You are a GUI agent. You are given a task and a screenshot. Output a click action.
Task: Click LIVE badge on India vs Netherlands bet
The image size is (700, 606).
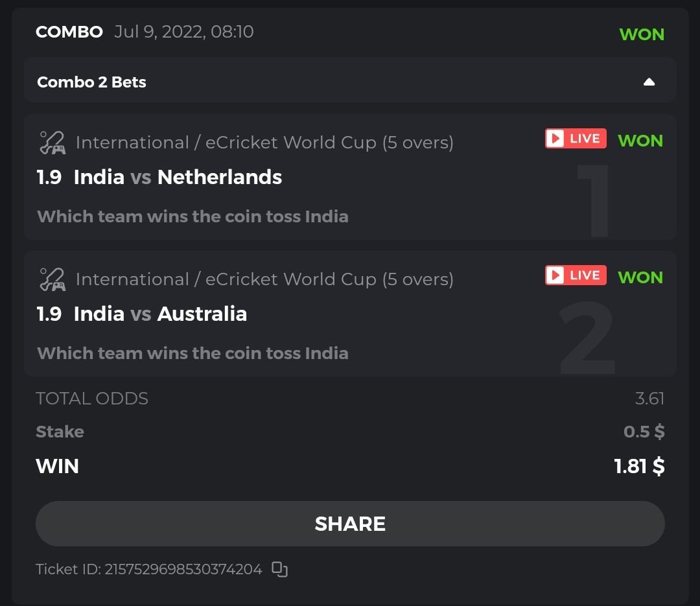[576, 139]
